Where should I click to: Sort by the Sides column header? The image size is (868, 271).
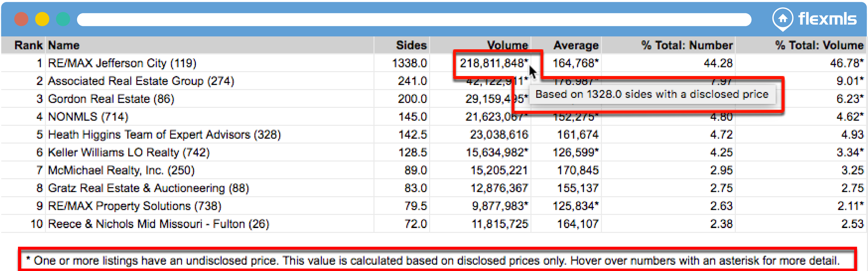point(411,45)
